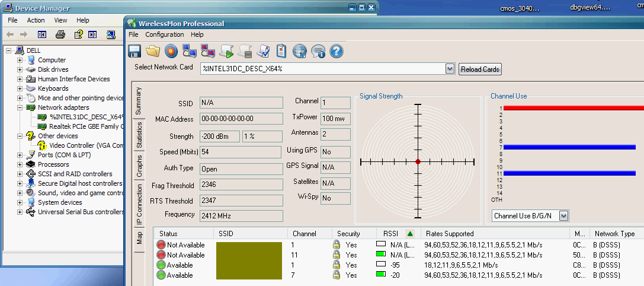The width and height of the screenshot is (644, 286).
Task: Click the clipboard checklist toolbar icon
Action: [281, 51]
